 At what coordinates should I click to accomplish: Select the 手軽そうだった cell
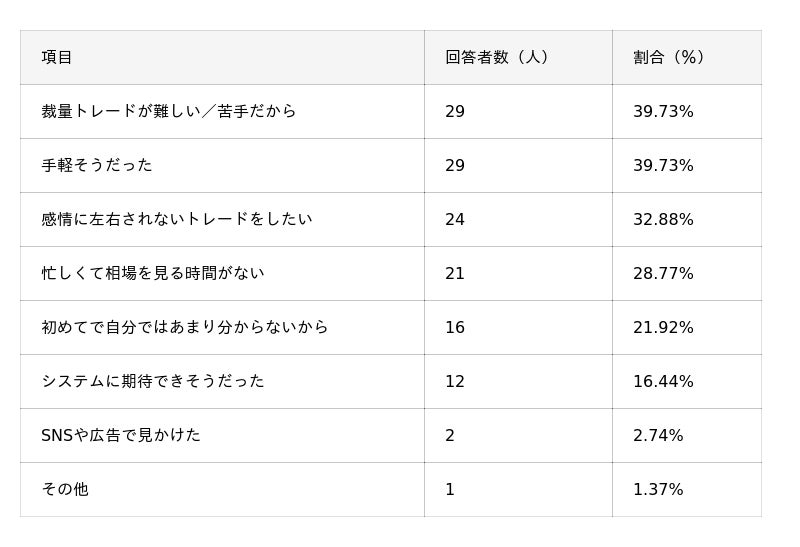click(97, 165)
